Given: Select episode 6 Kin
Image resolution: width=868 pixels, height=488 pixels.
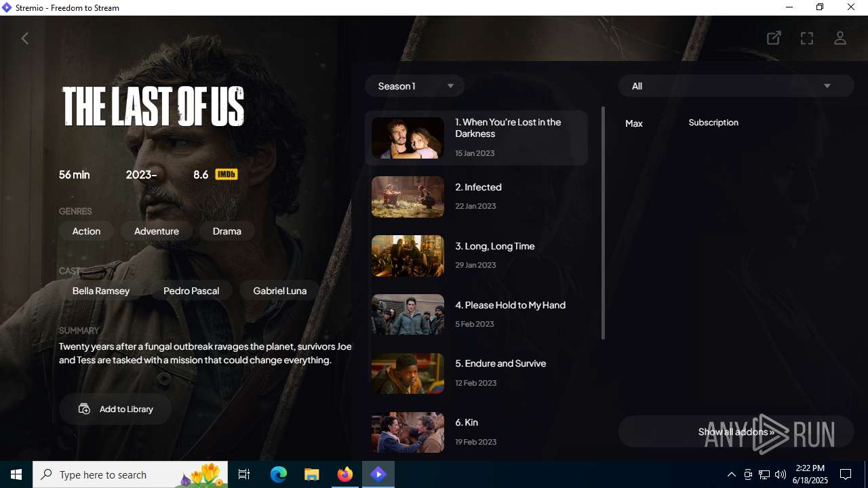Looking at the screenshot, I should 476,432.
